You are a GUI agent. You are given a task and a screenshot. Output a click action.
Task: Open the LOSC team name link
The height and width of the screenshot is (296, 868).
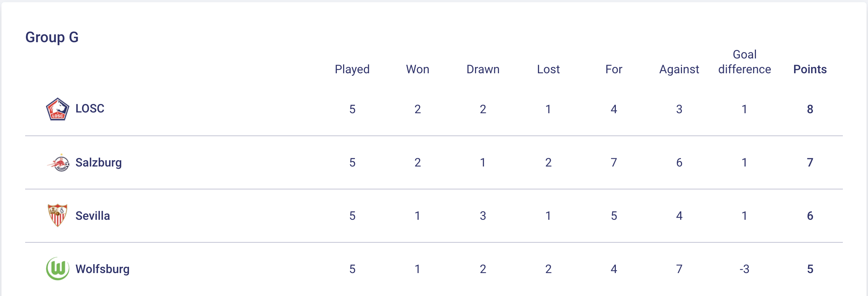point(90,108)
